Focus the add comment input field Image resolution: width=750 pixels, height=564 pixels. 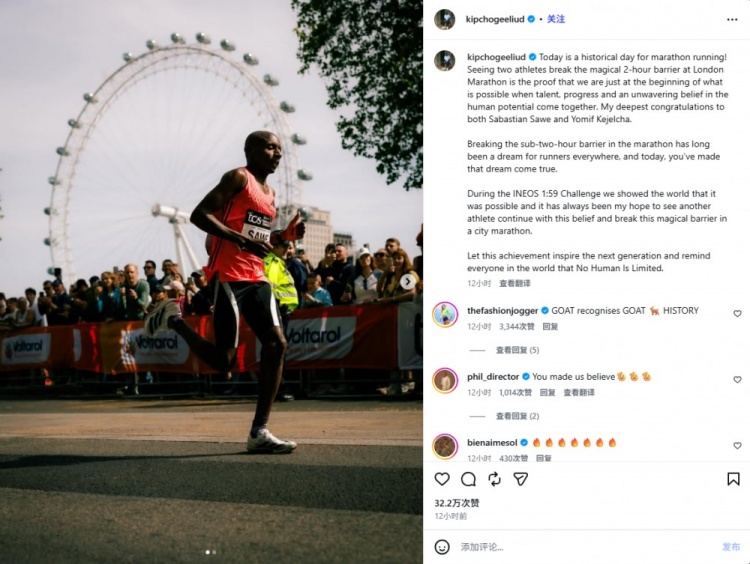coord(586,547)
